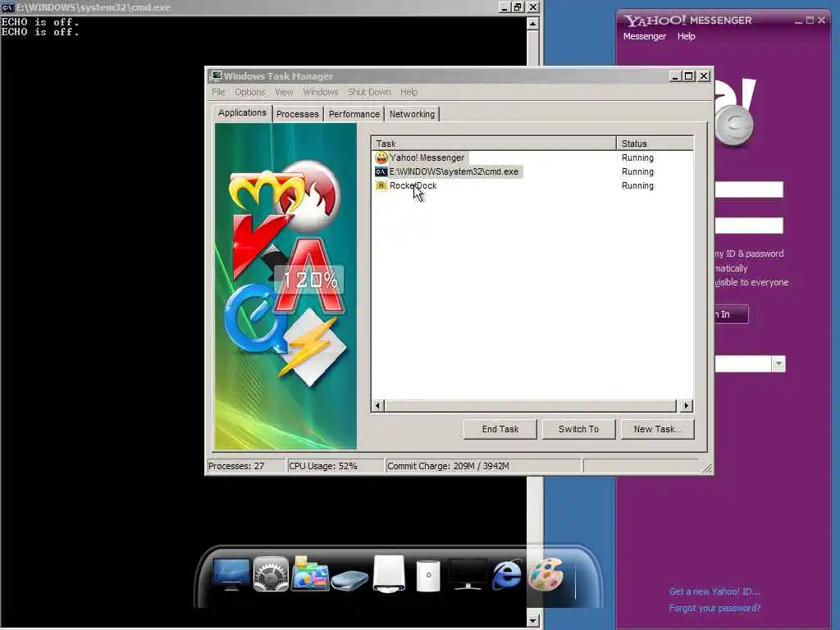
Task: Click Yahoo! Messenger smiley icon in task list
Action: [x=381, y=157]
